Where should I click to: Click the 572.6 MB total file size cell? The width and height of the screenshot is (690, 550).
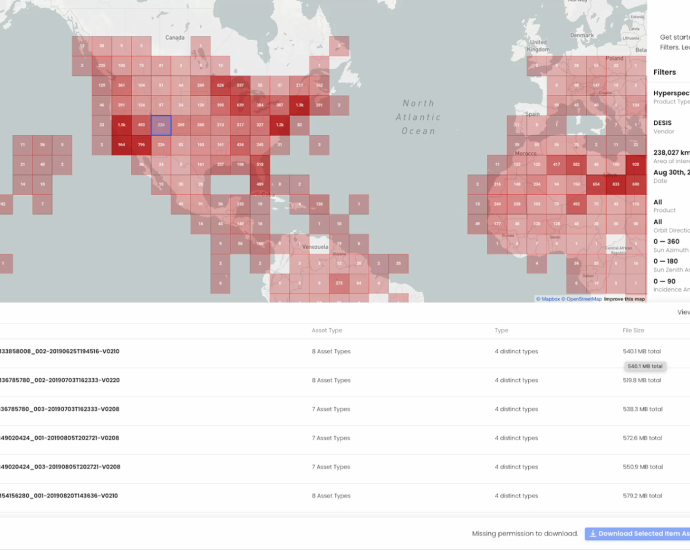click(x=642, y=438)
